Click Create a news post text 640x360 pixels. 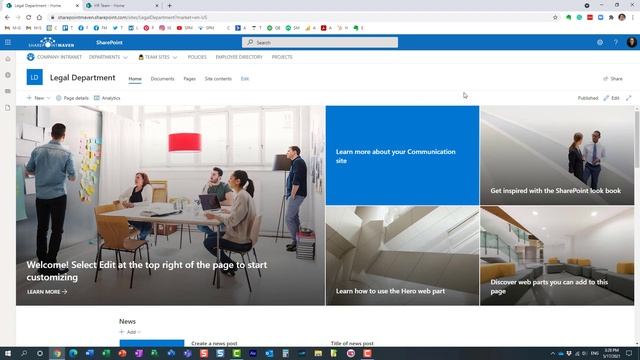coord(214,343)
